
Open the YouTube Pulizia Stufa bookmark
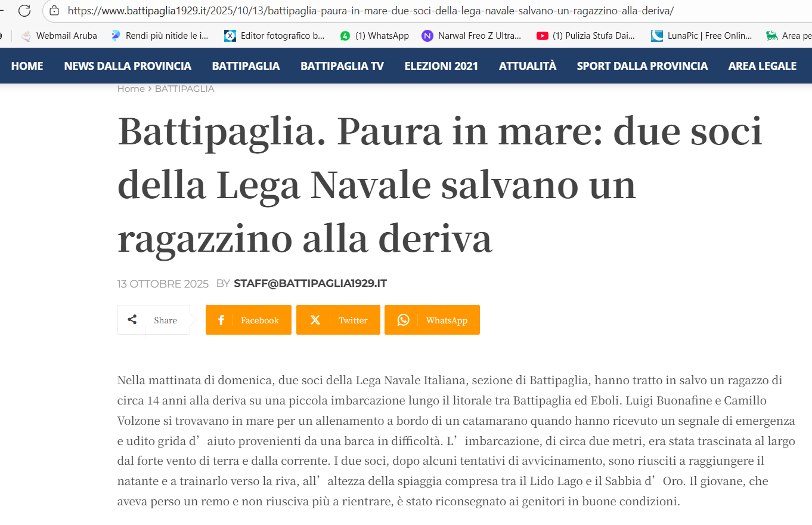pyautogui.click(x=586, y=36)
